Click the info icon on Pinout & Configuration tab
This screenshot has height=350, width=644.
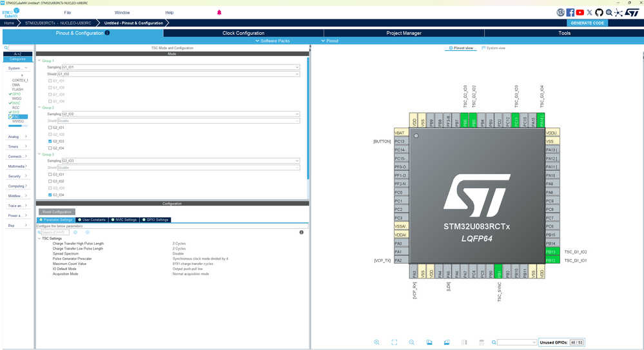[107, 33]
